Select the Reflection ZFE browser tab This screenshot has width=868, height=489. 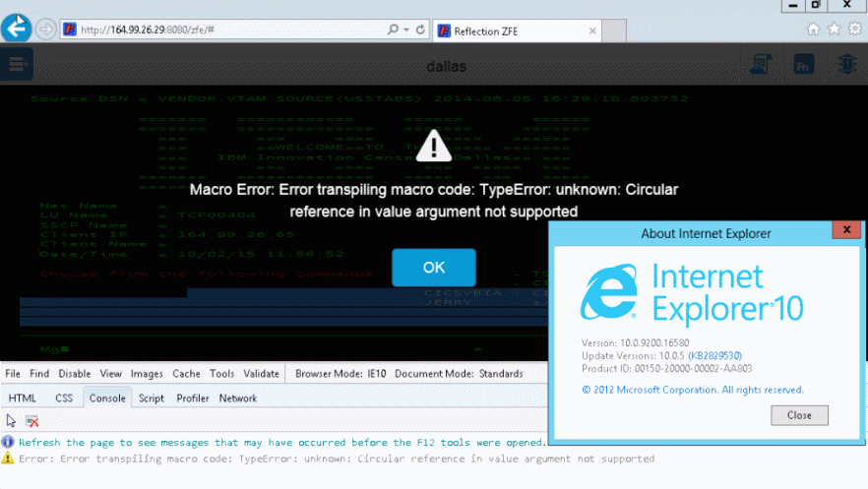click(515, 31)
